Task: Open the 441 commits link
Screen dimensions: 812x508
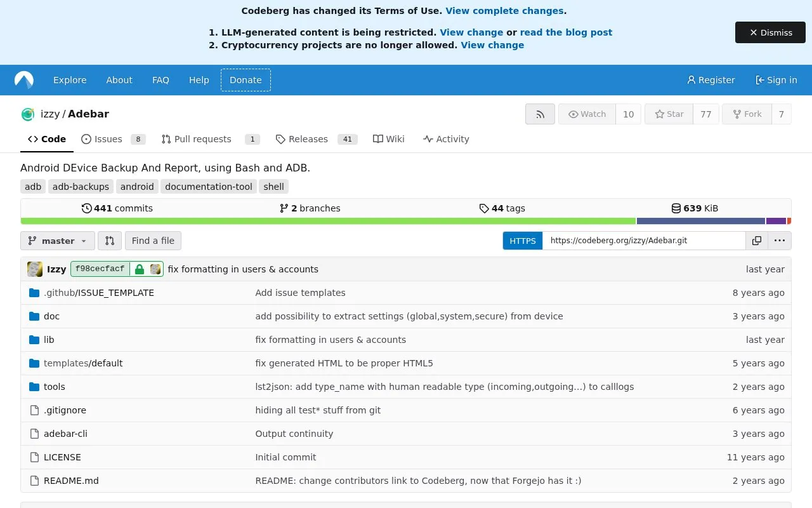Action: coord(117,208)
